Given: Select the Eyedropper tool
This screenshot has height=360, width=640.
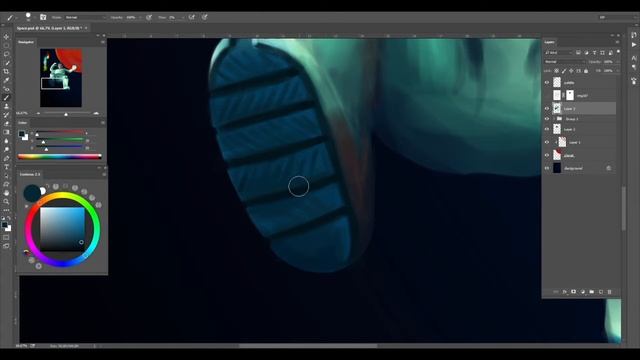Looking at the screenshot, I should pos(6,80).
